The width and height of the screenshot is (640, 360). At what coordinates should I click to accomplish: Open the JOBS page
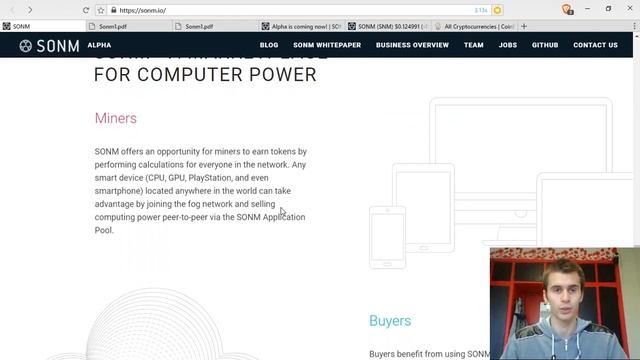pos(508,45)
